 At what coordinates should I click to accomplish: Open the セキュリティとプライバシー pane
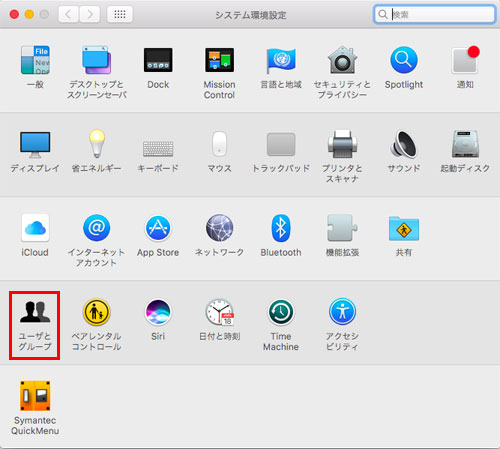pos(342,73)
